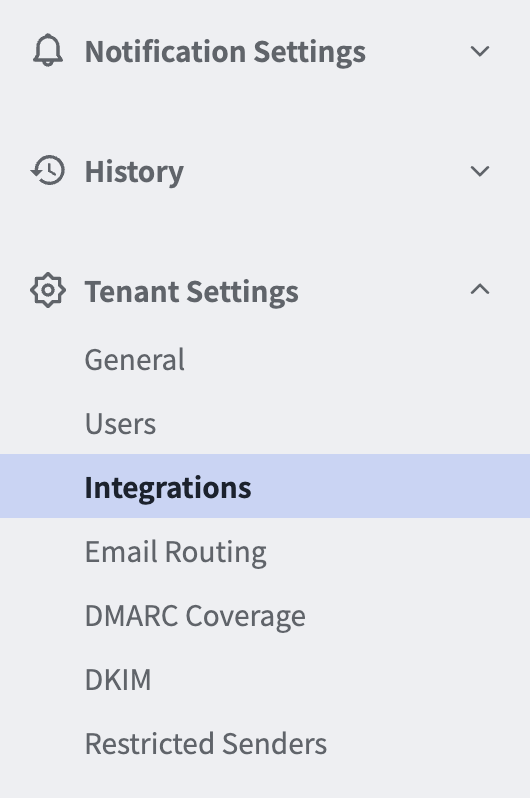Expand the History section chevron

(x=480, y=170)
